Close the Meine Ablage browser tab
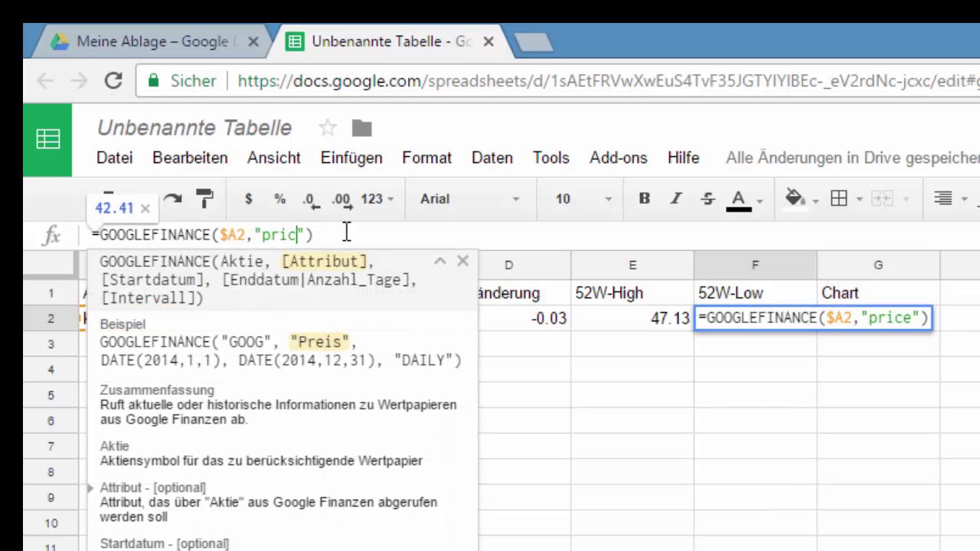Viewport: 980px width, 551px height. click(x=253, y=41)
